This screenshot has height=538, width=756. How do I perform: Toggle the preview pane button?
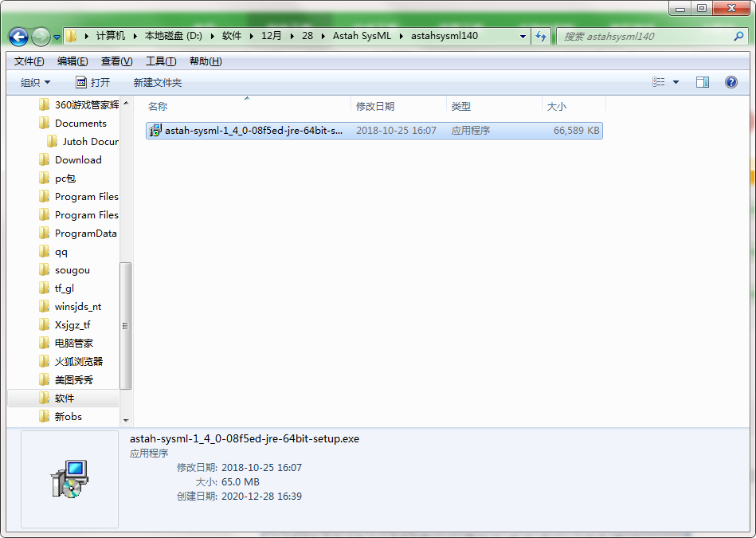[702, 81]
